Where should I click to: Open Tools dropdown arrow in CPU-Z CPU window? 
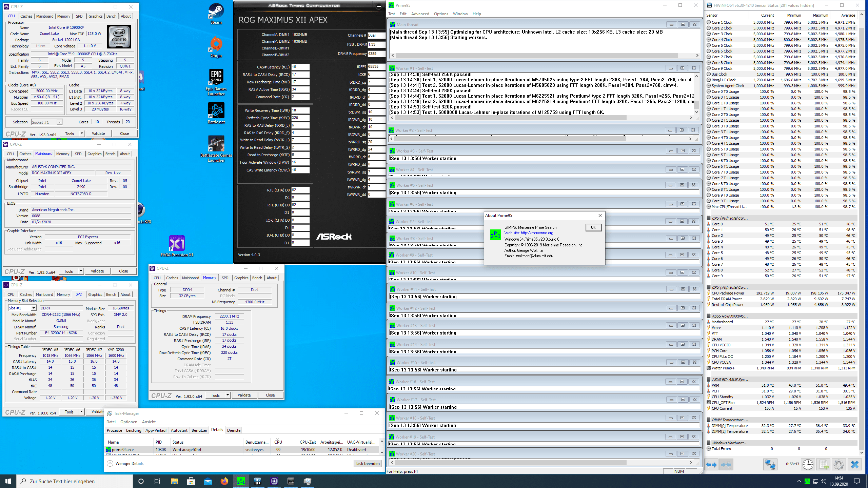point(82,134)
